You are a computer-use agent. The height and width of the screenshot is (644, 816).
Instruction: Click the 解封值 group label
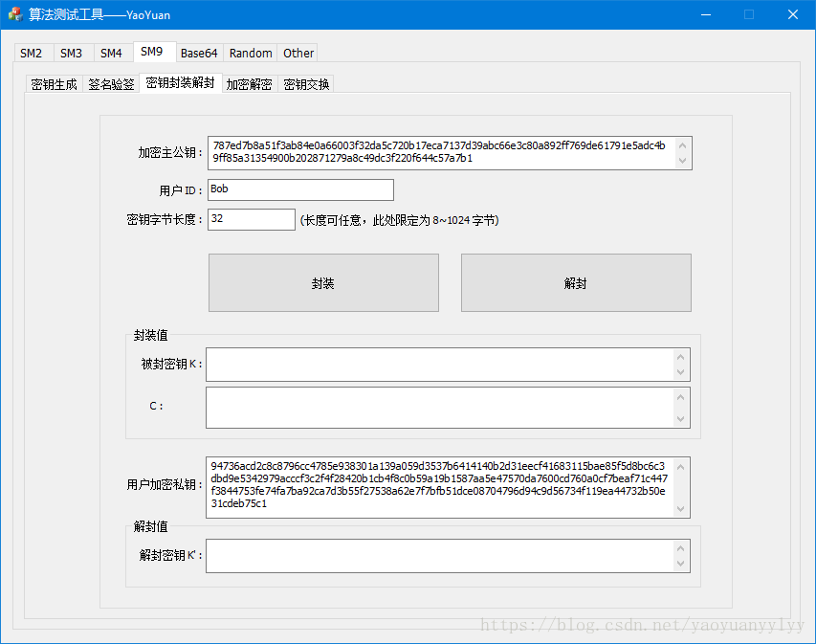point(151,527)
